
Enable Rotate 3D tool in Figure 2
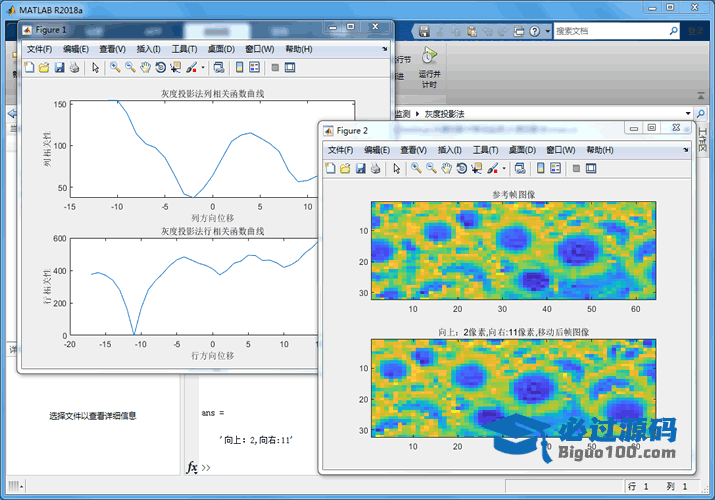point(461,169)
